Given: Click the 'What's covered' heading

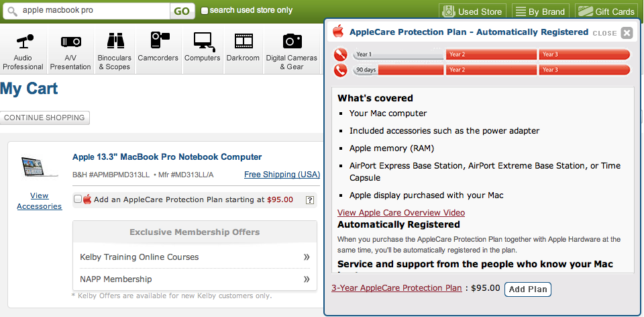Looking at the screenshot, I should click(x=375, y=98).
